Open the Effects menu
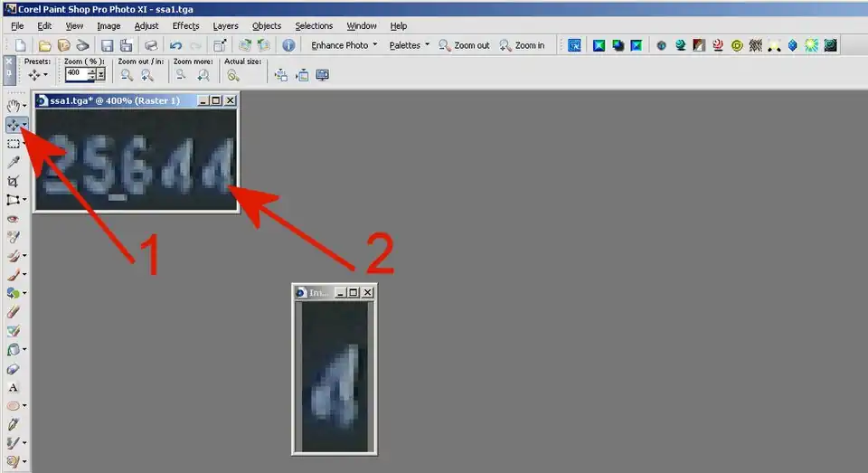This screenshot has width=868, height=473. (185, 26)
